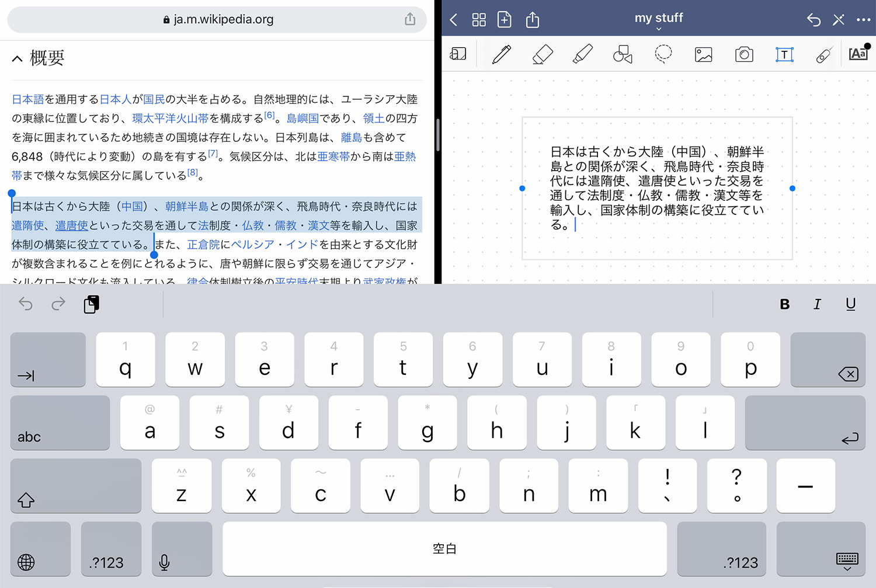This screenshot has width=876, height=588.
Task: Tap the 空白 space bar
Action: (444, 549)
